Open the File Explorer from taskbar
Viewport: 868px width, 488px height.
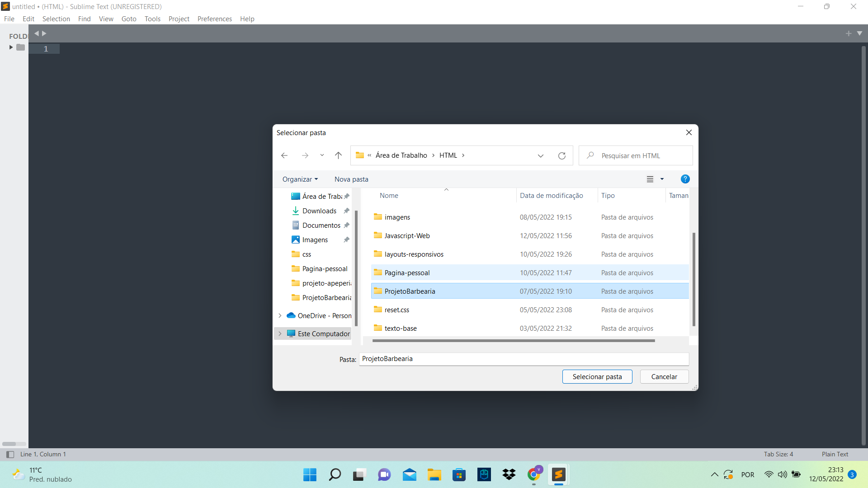434,474
